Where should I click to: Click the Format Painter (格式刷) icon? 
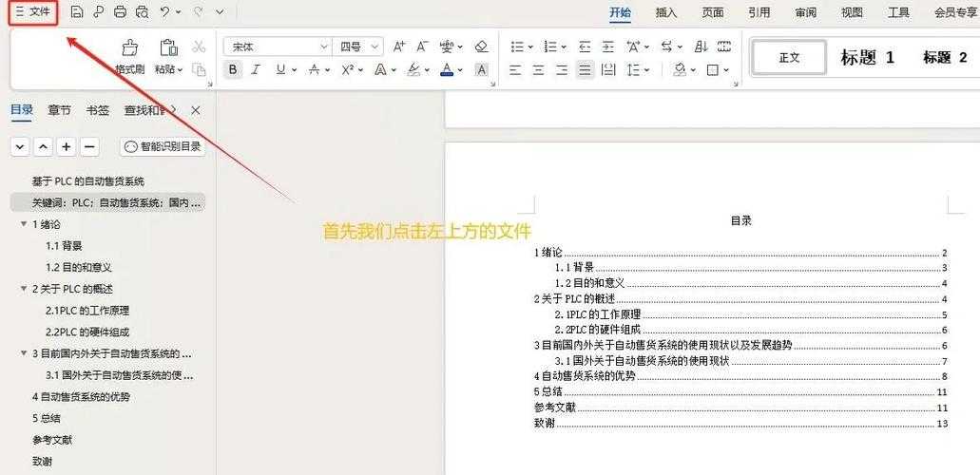(x=130, y=47)
